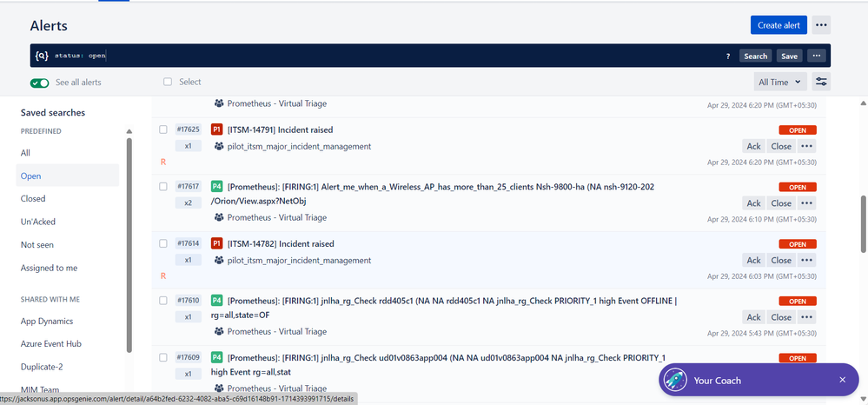
Task: Click the Create alert button
Action: coord(779,25)
